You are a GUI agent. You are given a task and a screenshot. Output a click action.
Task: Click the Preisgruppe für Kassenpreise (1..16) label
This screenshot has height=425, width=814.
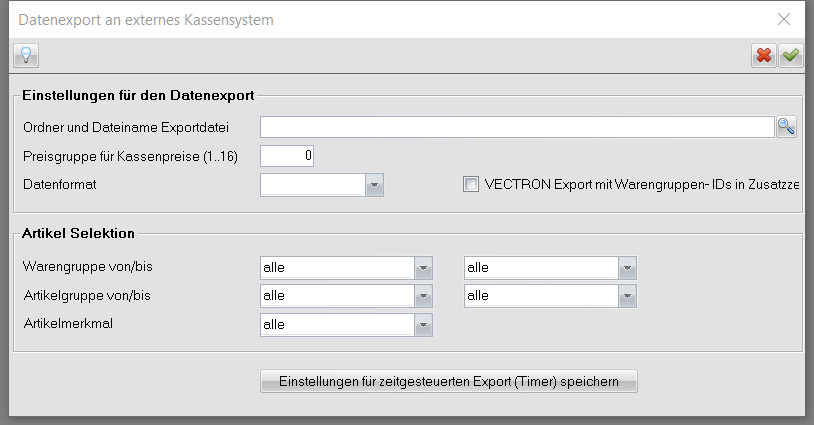(130, 156)
